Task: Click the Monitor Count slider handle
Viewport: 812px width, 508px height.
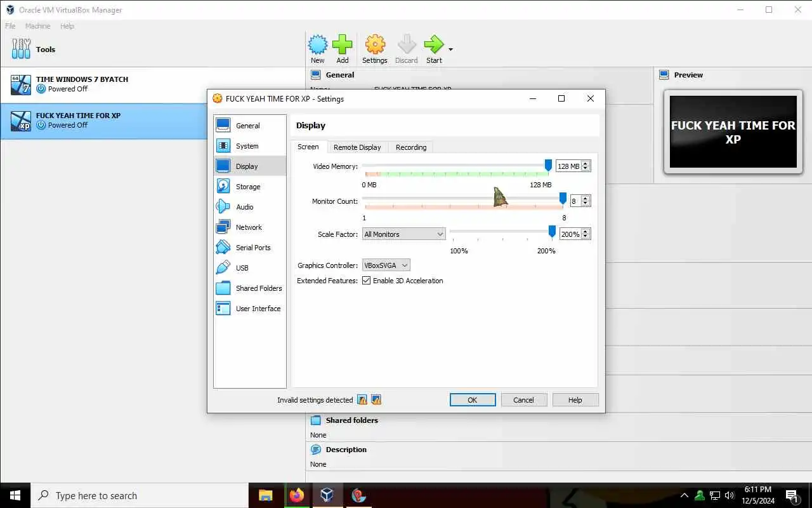Action: [562, 199]
